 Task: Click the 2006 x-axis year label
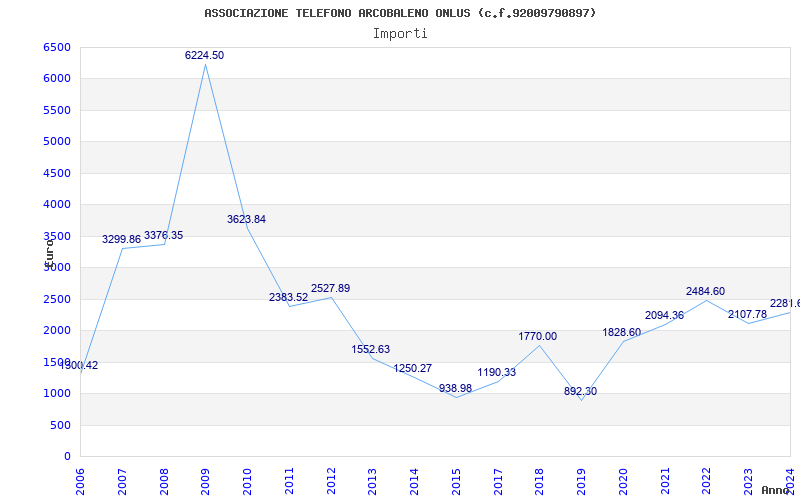80,482
